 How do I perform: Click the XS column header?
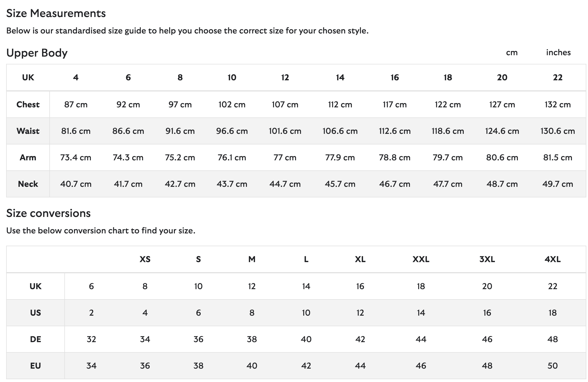click(145, 259)
